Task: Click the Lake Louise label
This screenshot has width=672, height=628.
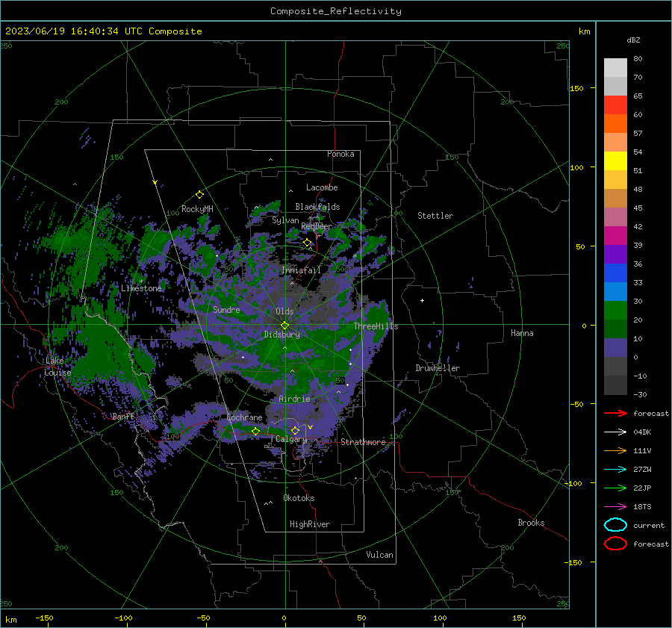Action: (x=57, y=367)
